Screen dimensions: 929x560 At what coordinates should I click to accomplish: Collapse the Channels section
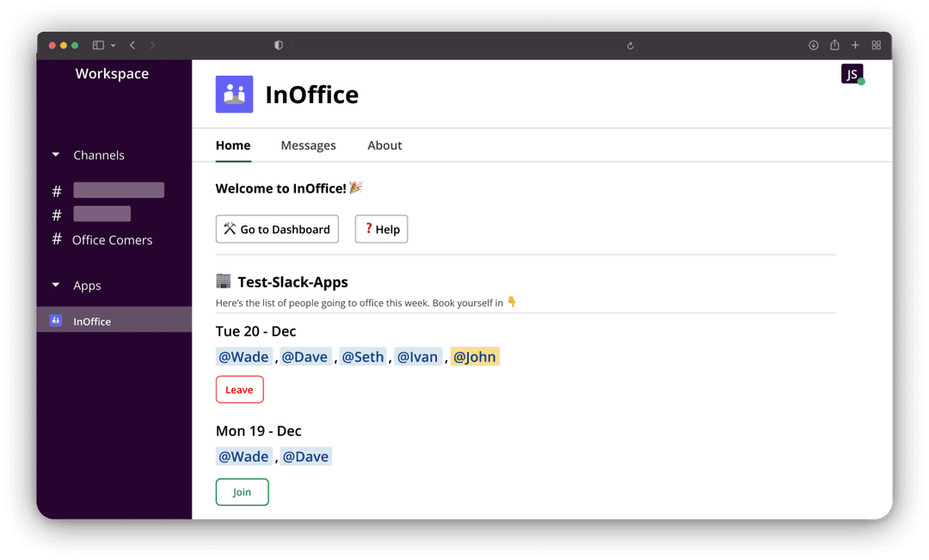tap(56, 155)
